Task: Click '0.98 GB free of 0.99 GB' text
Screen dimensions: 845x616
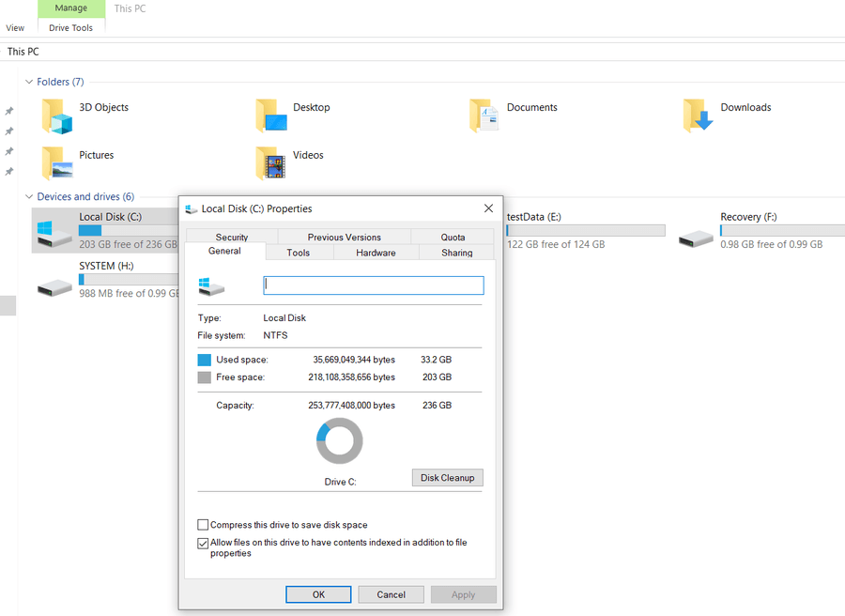Action: coord(772,245)
